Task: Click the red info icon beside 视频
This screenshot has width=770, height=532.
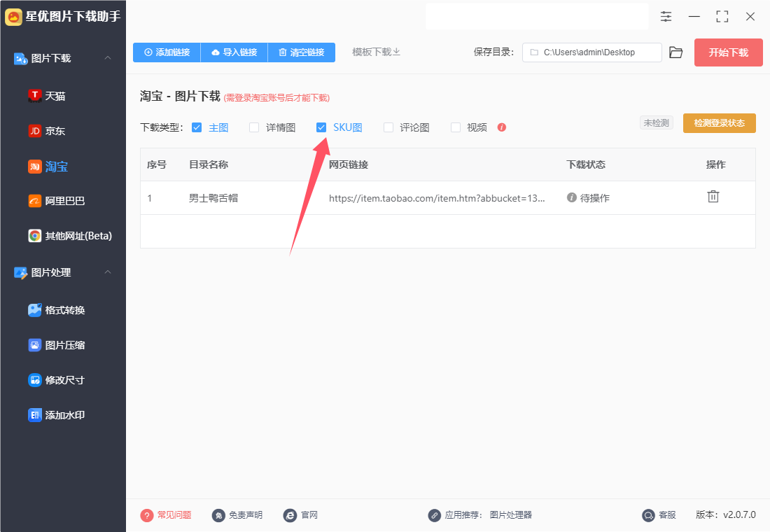Action: coord(501,127)
